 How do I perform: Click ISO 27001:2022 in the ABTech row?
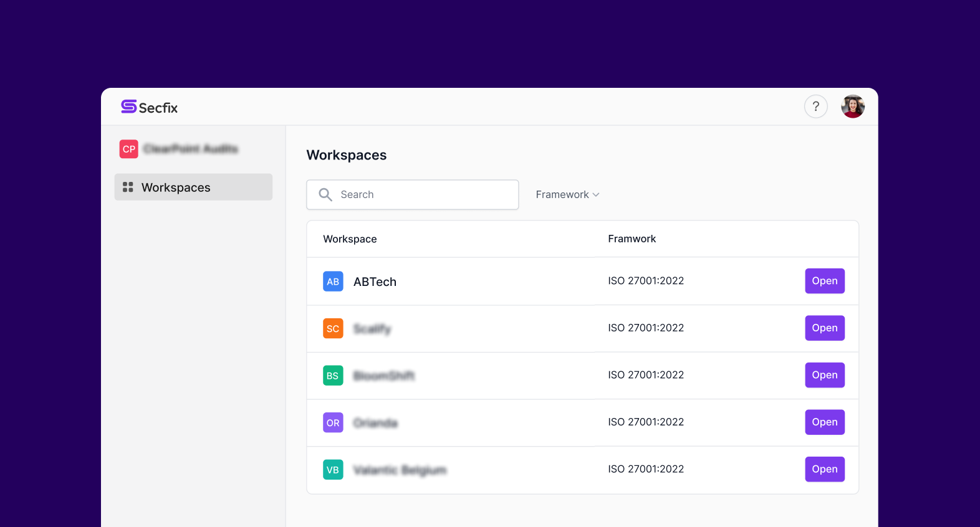tap(646, 281)
